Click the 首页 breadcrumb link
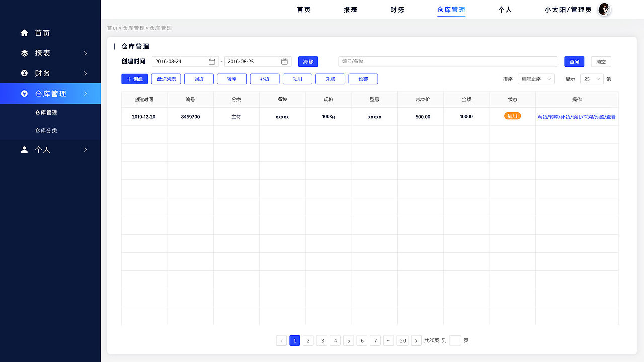The height and width of the screenshot is (362, 644). click(112, 28)
